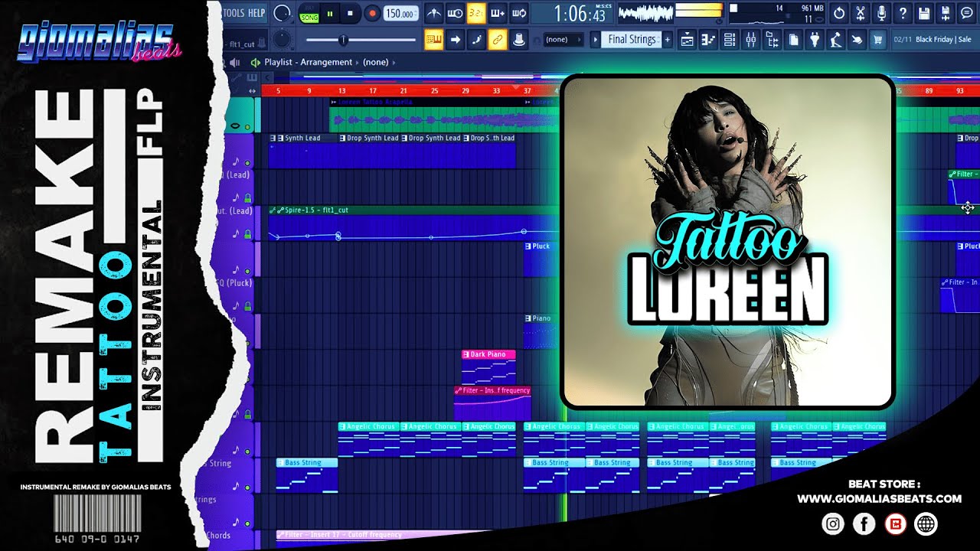Click the red record button

tap(371, 13)
